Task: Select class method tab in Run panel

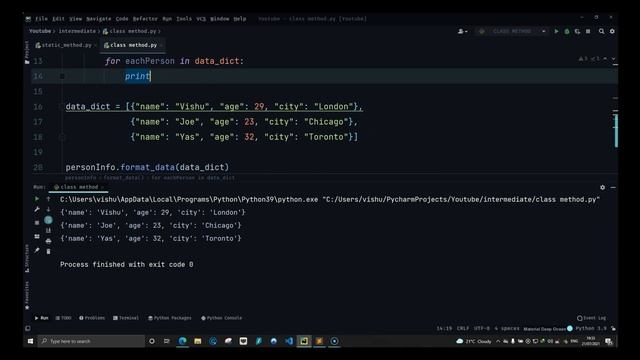Action: (78, 187)
